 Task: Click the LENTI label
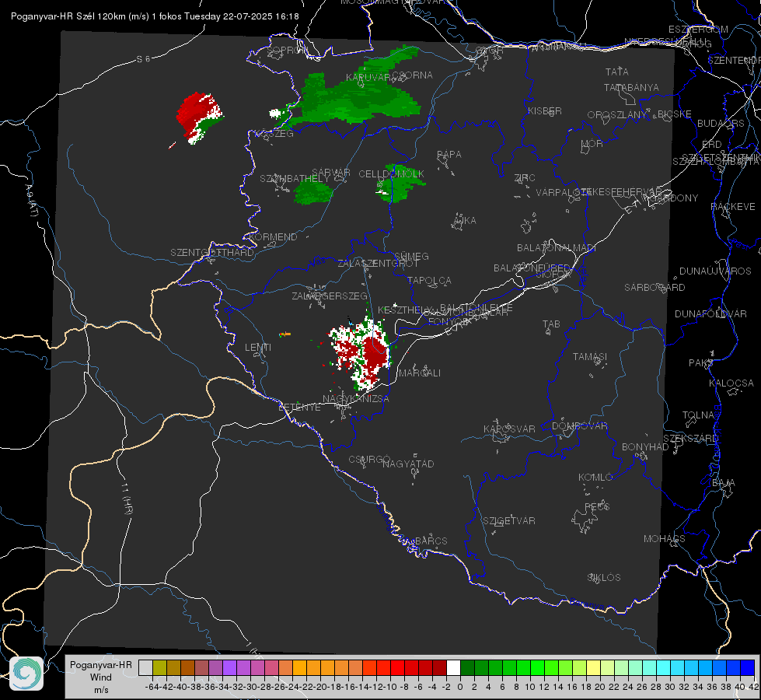click(258, 348)
